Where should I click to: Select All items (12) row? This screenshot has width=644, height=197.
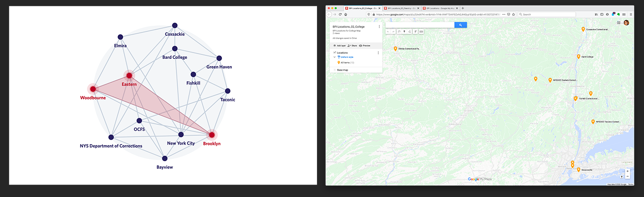click(x=346, y=62)
